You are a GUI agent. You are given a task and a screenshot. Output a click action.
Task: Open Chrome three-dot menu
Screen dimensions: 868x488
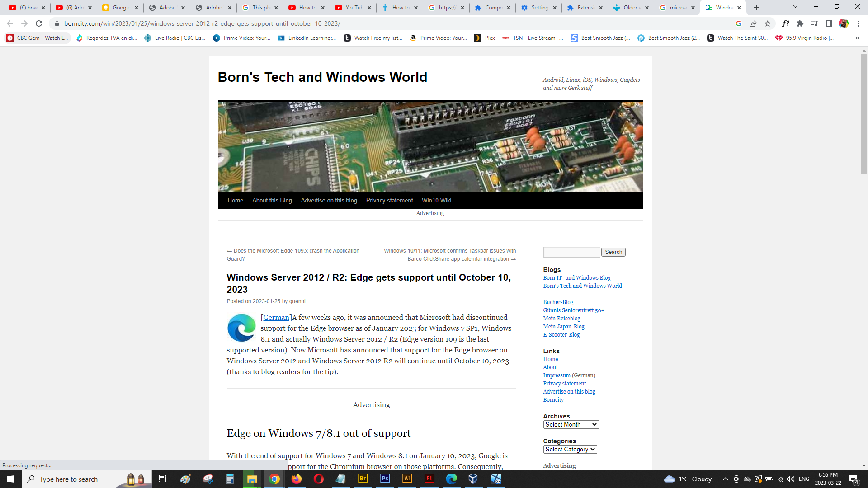(x=858, y=23)
